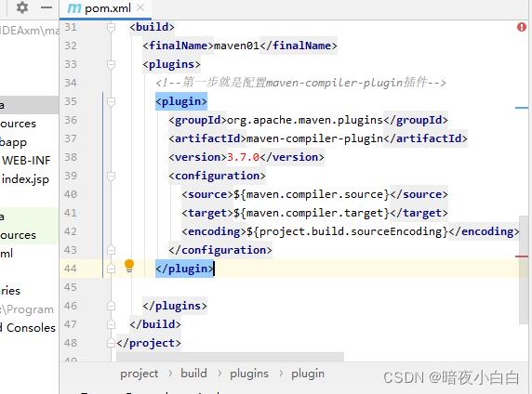The height and width of the screenshot is (394, 532).
Task: Select the pom.xml editor tab
Action: (x=105, y=8)
